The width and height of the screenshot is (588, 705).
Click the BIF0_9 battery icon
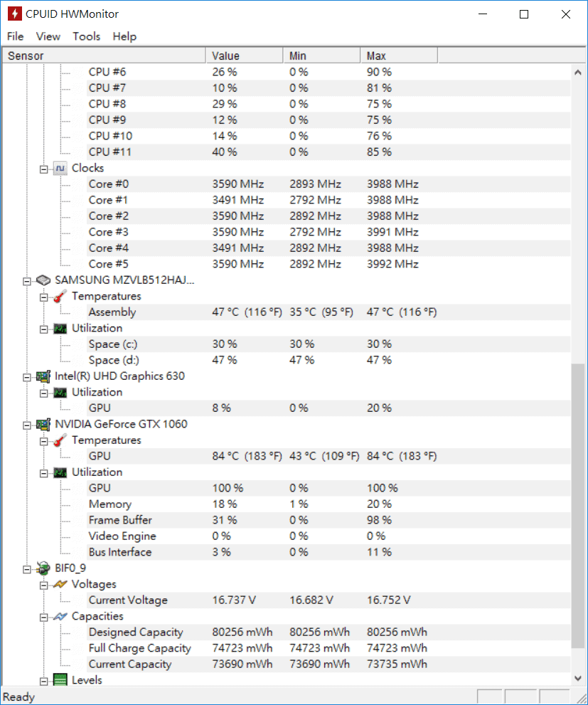point(43,568)
